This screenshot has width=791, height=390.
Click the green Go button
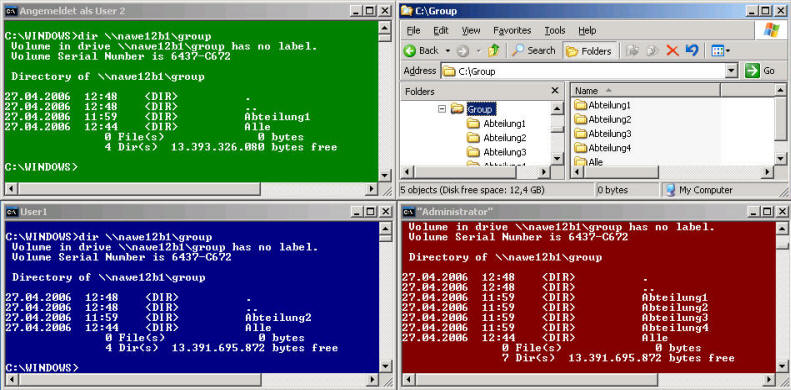point(760,71)
